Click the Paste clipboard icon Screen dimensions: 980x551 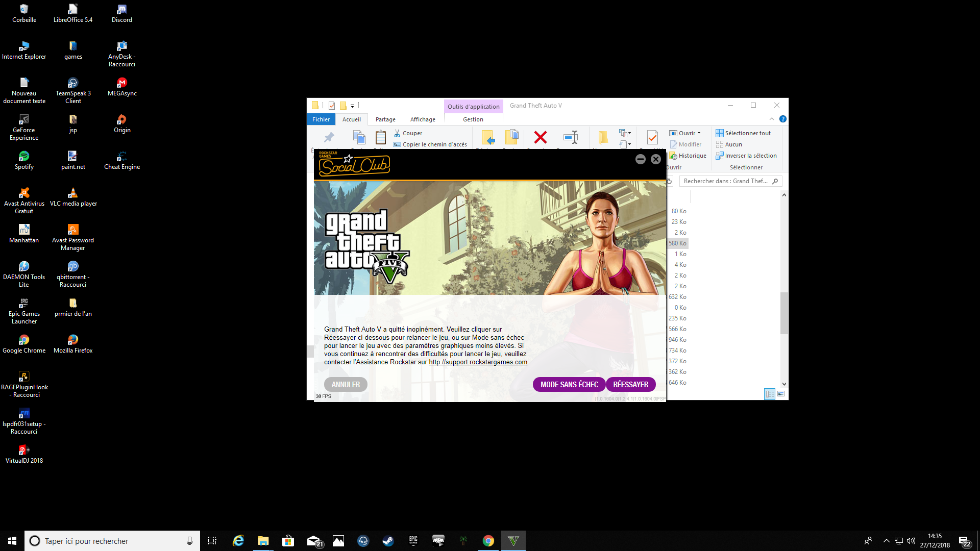(x=380, y=137)
